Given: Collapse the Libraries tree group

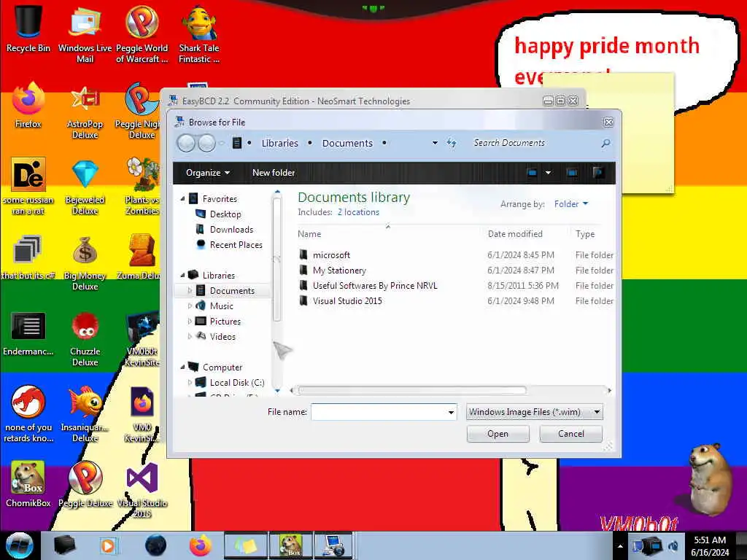Looking at the screenshot, I should coord(183,275).
